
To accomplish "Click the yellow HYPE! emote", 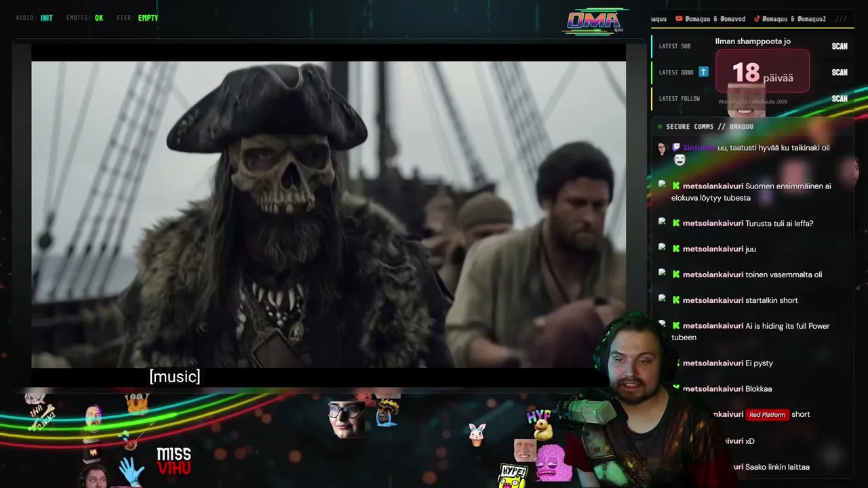I will click(x=513, y=476).
